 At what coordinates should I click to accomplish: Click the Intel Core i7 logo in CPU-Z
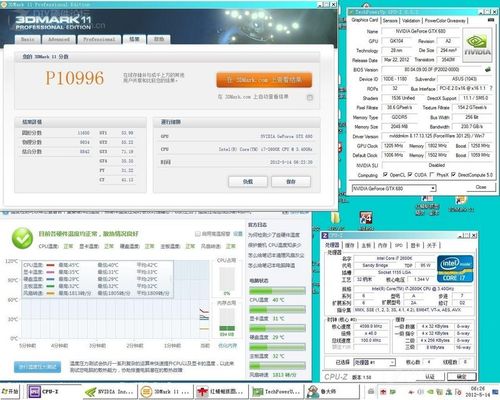pyautogui.click(x=455, y=269)
